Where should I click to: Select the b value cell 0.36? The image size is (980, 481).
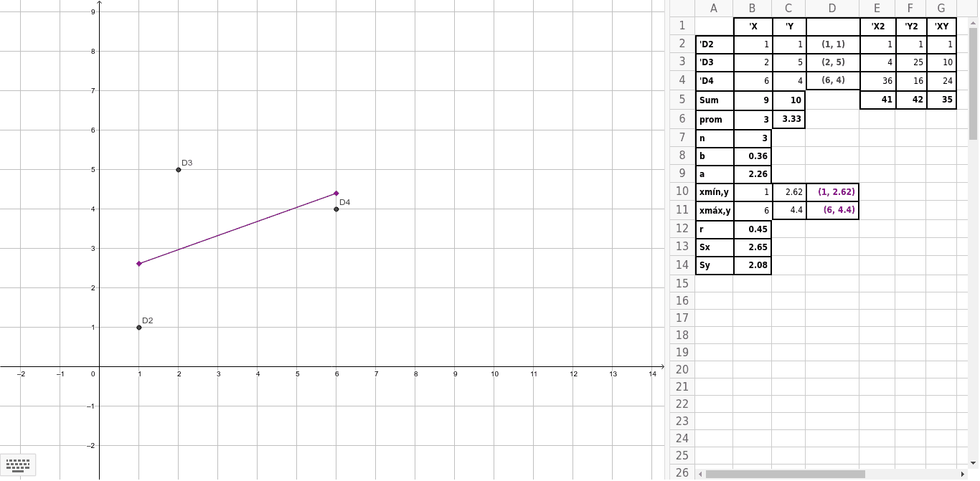[752, 156]
